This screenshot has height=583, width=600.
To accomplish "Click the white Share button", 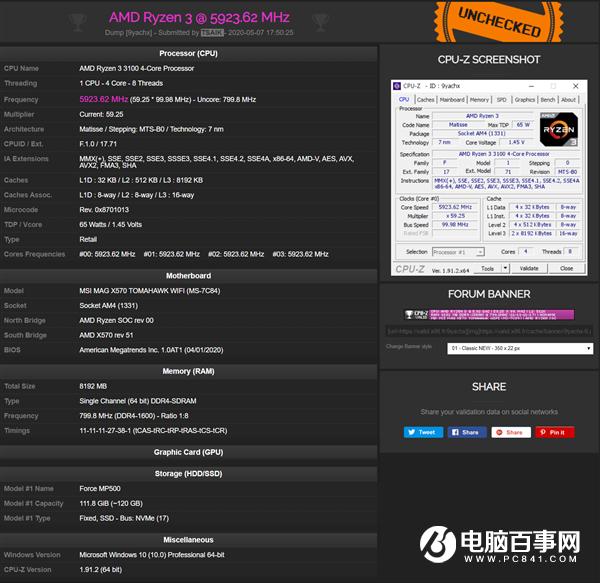I will coord(511,432).
